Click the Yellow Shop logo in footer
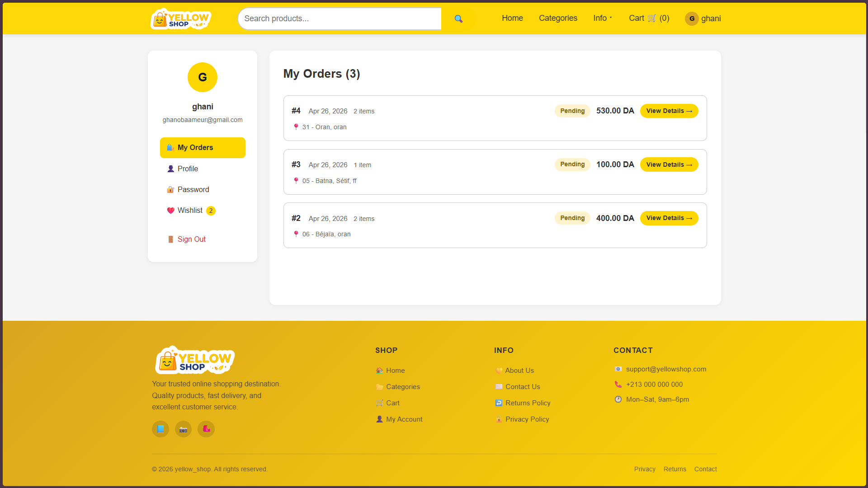868x488 pixels. click(195, 360)
